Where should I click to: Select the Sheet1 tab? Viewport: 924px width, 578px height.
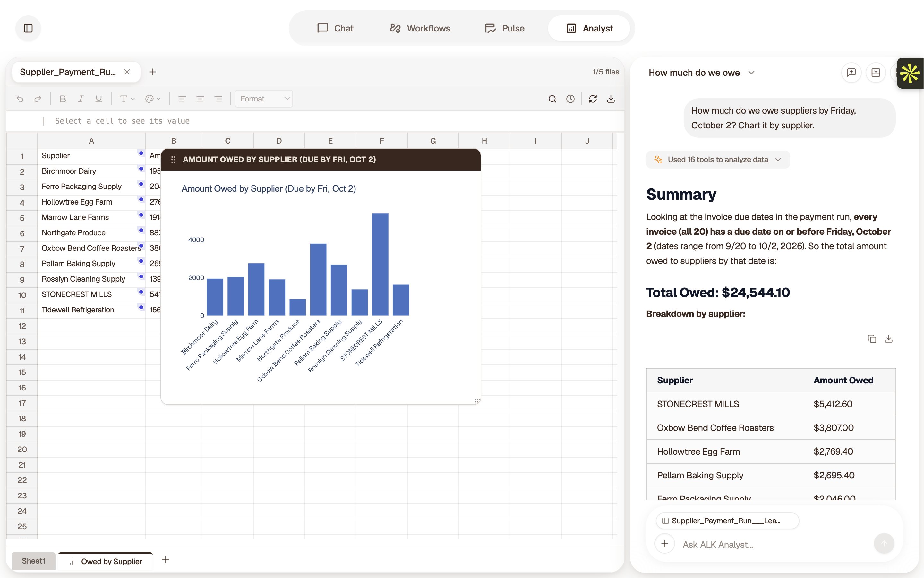[x=33, y=561]
